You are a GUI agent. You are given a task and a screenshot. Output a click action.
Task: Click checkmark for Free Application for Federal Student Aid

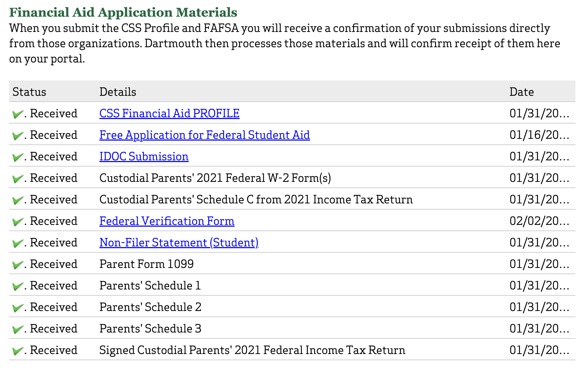point(17,135)
